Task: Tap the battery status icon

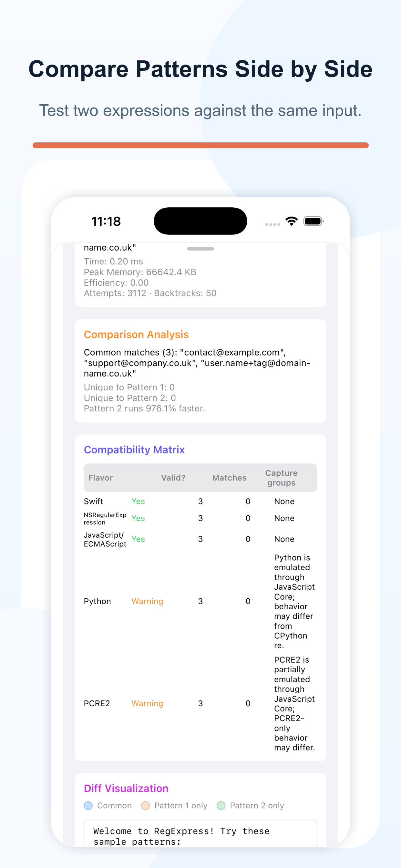Action: (314, 221)
